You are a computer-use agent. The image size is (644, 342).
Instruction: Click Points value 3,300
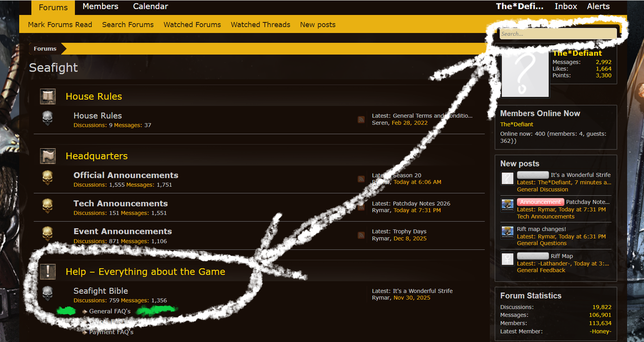[603, 75]
